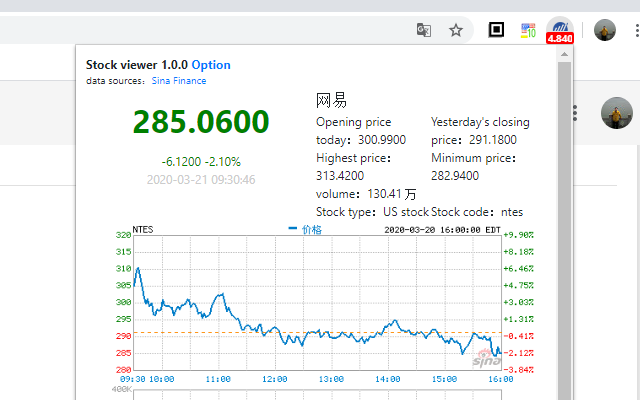Click the NTES intraday price chart
Viewport: 640px width, 400px height.
[318, 303]
